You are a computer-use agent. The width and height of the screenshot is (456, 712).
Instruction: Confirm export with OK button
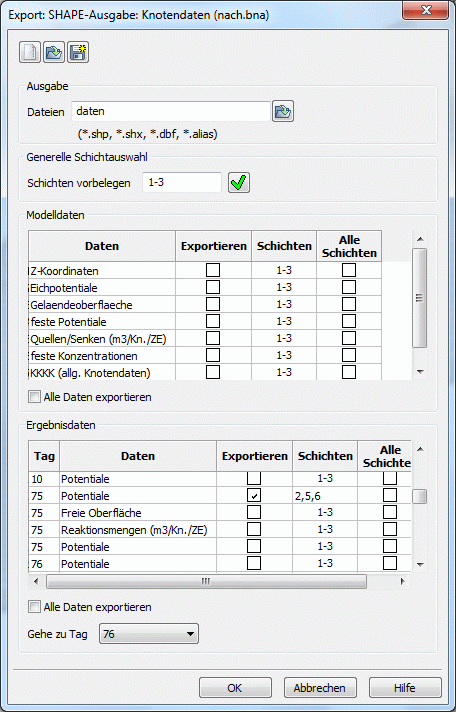[235, 688]
